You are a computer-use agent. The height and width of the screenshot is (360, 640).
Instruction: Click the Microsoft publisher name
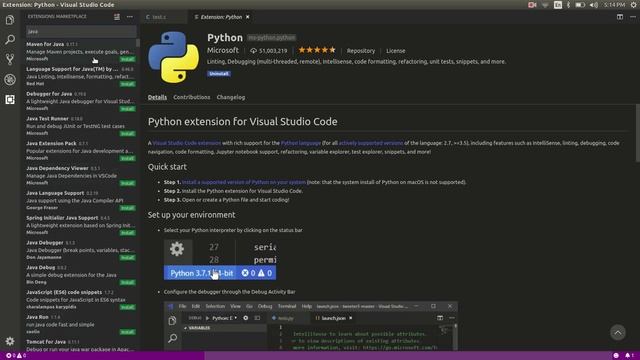point(223,50)
